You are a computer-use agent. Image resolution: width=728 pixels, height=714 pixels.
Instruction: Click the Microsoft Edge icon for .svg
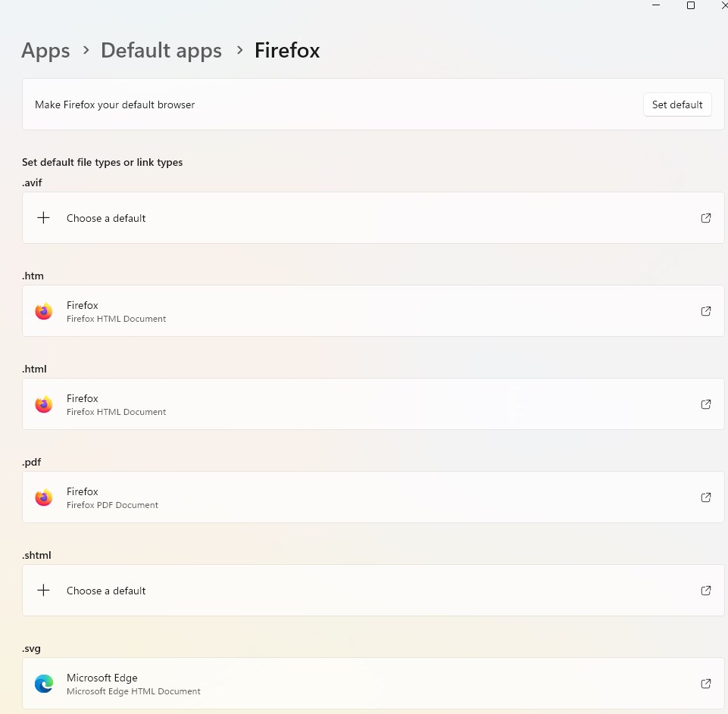[x=44, y=684]
